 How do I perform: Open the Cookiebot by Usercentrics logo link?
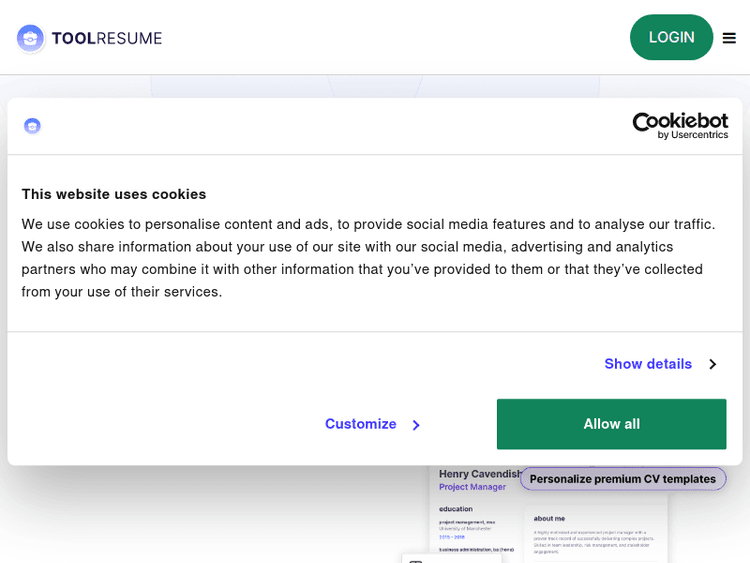[680, 126]
